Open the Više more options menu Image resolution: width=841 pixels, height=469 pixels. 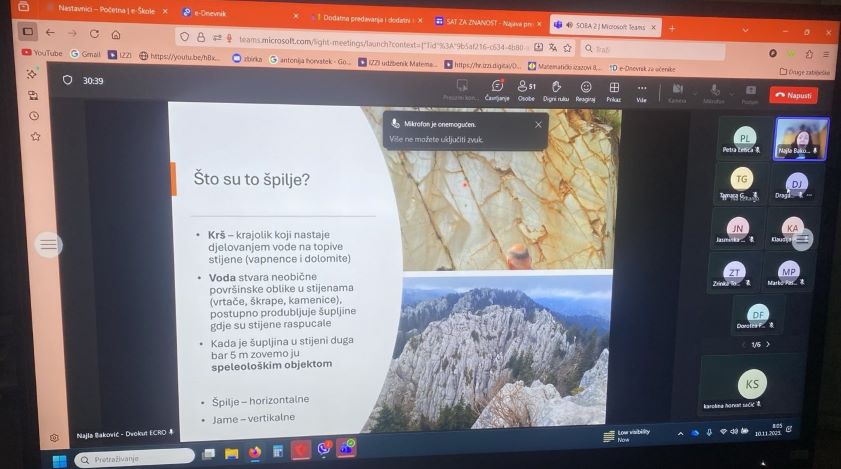[641, 91]
